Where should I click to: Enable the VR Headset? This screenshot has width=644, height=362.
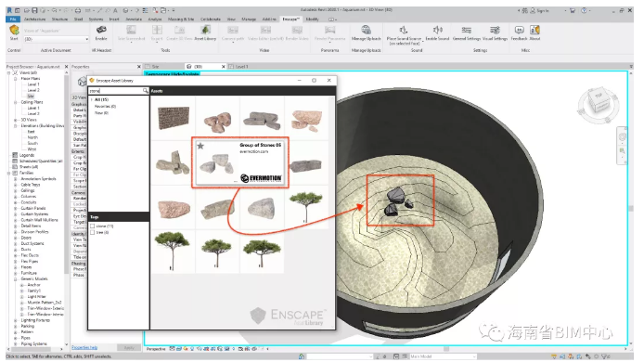pyautogui.click(x=101, y=30)
